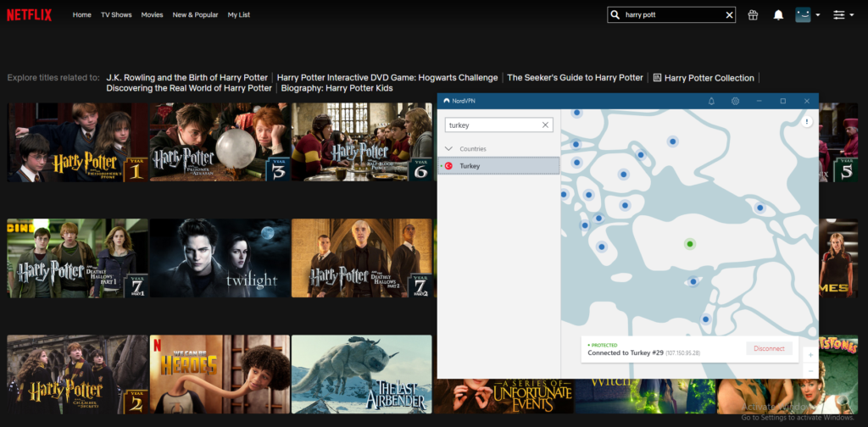868x427 pixels.
Task: Open Harry Potter Year 2 Chamber of Secrets
Action: pyautogui.click(x=77, y=374)
